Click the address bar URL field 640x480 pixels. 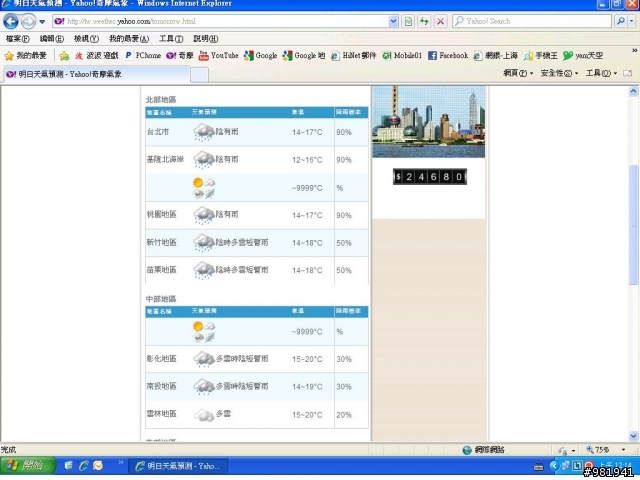[220, 21]
